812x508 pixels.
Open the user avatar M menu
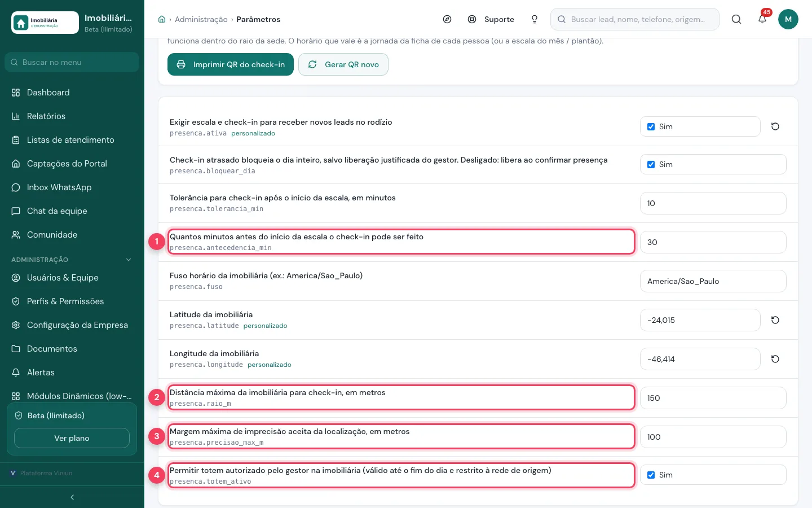click(x=788, y=19)
